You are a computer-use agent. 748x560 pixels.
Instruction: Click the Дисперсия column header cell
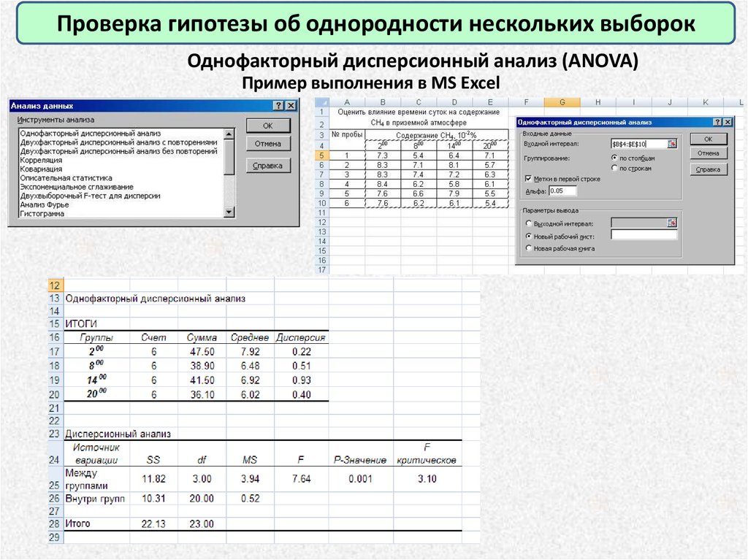(301, 337)
